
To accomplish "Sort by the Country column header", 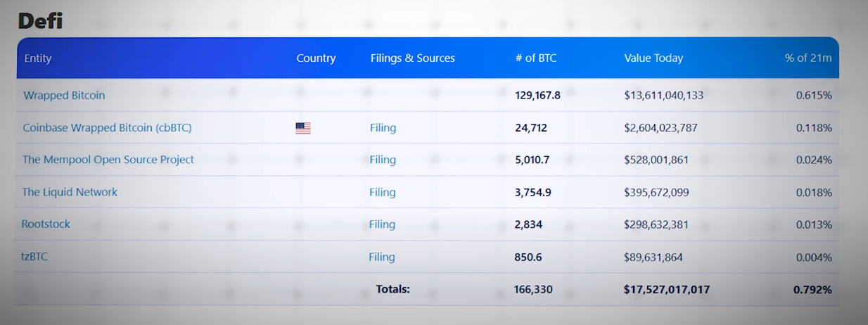I will [316, 58].
